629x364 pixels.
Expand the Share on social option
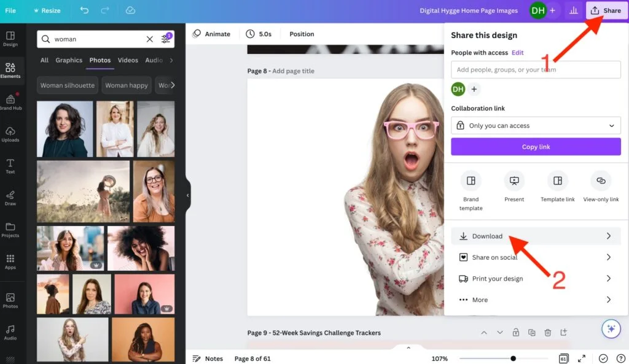[536, 257]
